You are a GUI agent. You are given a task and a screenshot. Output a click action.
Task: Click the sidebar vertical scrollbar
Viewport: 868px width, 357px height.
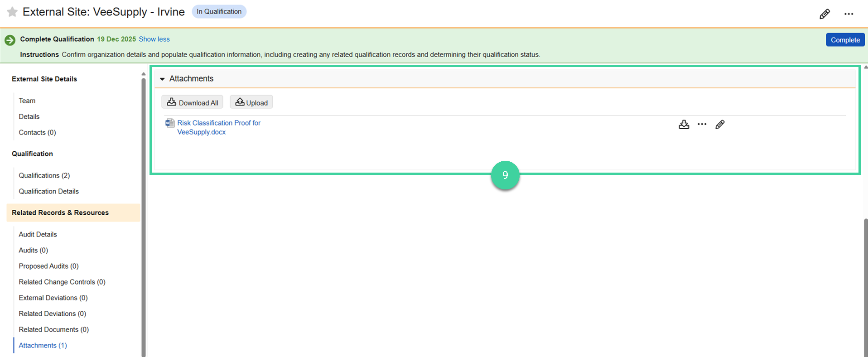(144, 217)
